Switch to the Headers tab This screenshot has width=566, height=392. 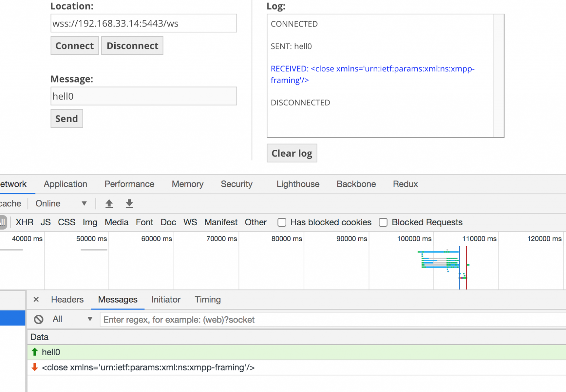(67, 300)
